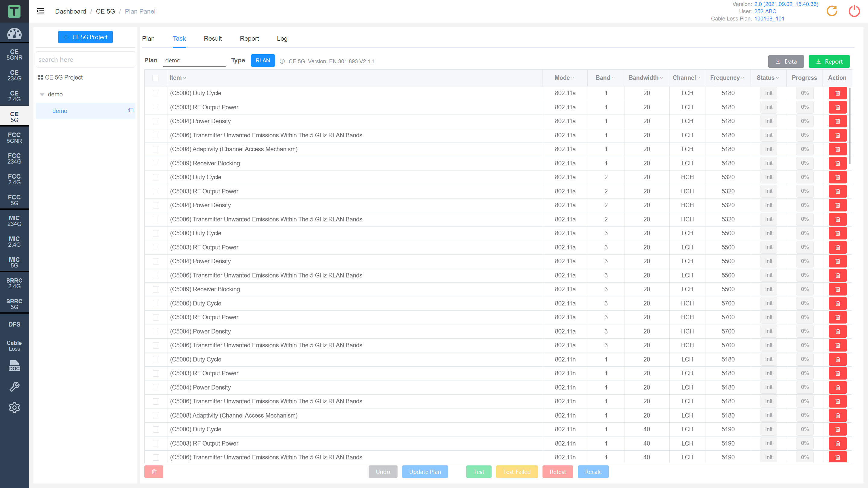Open SRRC 5G module in sidebar

(x=14, y=304)
